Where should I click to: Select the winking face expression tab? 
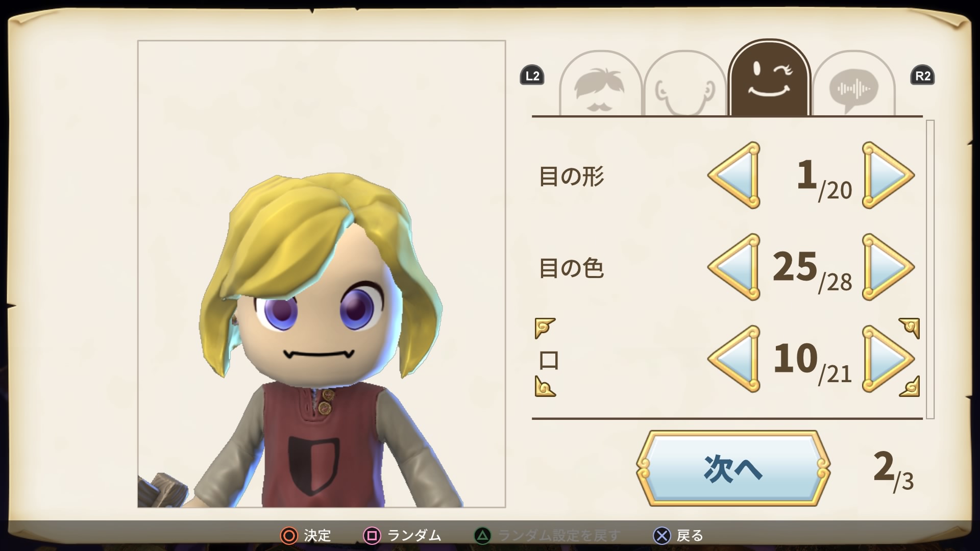(769, 78)
